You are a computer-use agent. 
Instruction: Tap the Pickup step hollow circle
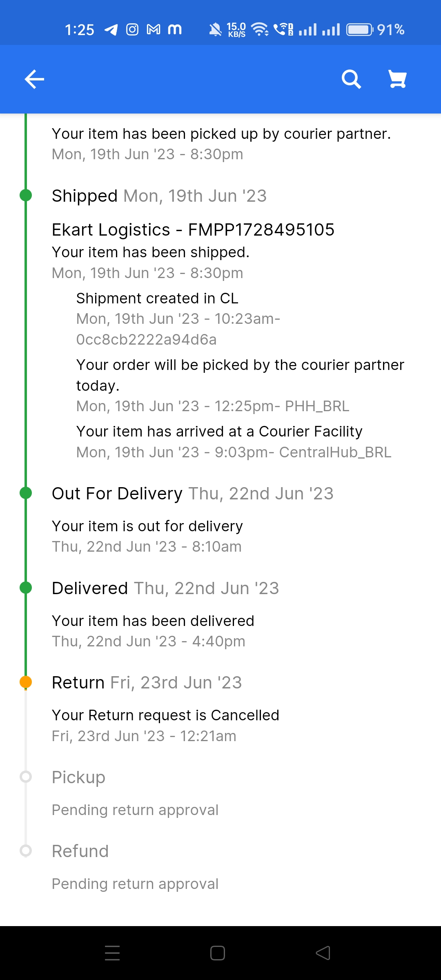26,777
